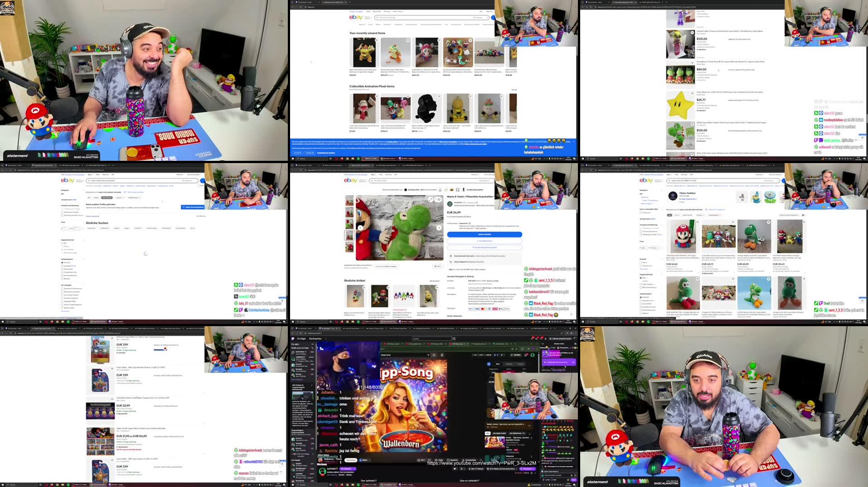The height and width of the screenshot is (487, 868).
Task: Open the Twitch search magnifier icon
Action: tap(454, 339)
